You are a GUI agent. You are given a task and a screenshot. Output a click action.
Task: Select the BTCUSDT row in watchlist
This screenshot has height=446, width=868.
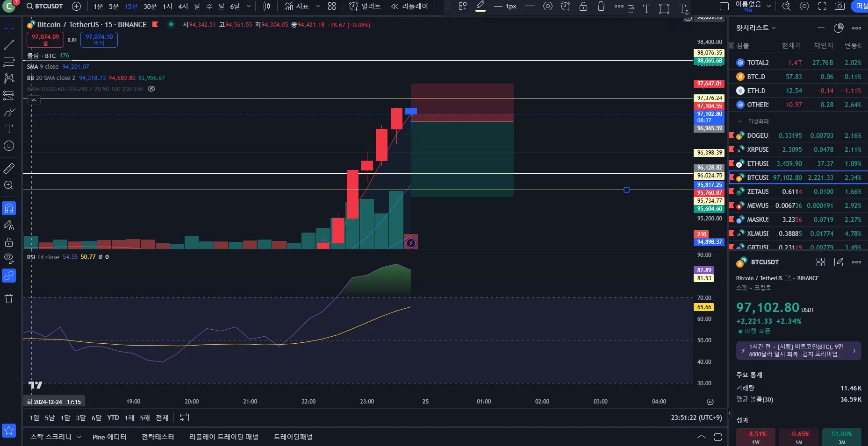coord(798,177)
